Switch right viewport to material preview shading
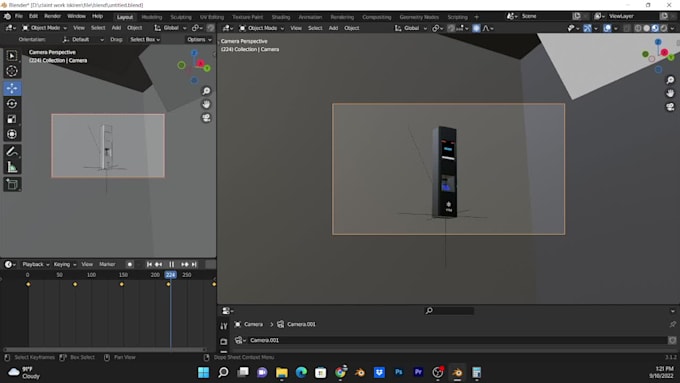The width and height of the screenshot is (680, 383). pyautogui.click(x=655, y=28)
